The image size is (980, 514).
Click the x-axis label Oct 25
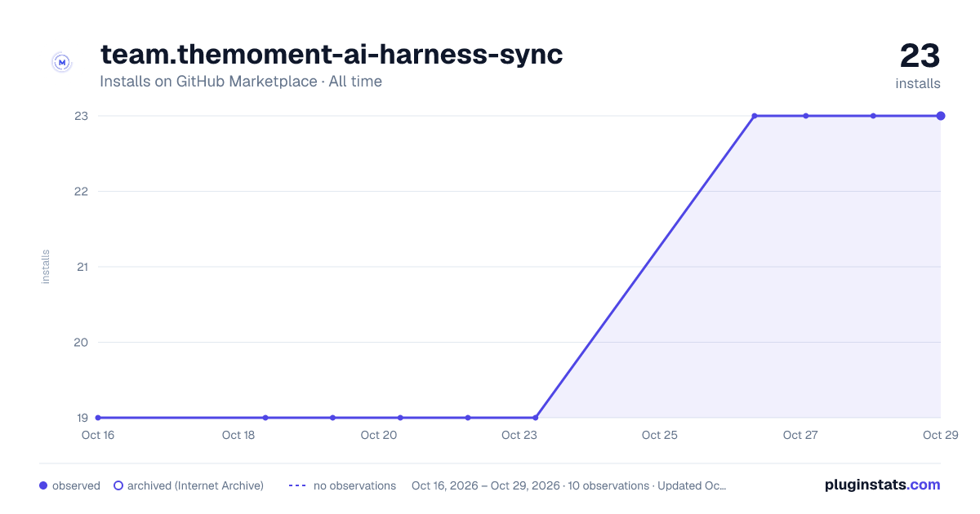click(660, 435)
